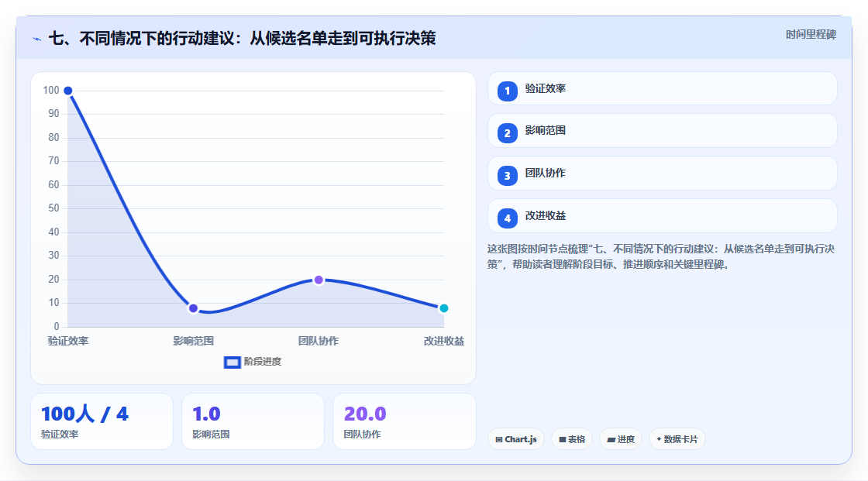This screenshot has height=481, width=868.
Task: Click the 进度 tag chip
Action: (x=621, y=439)
